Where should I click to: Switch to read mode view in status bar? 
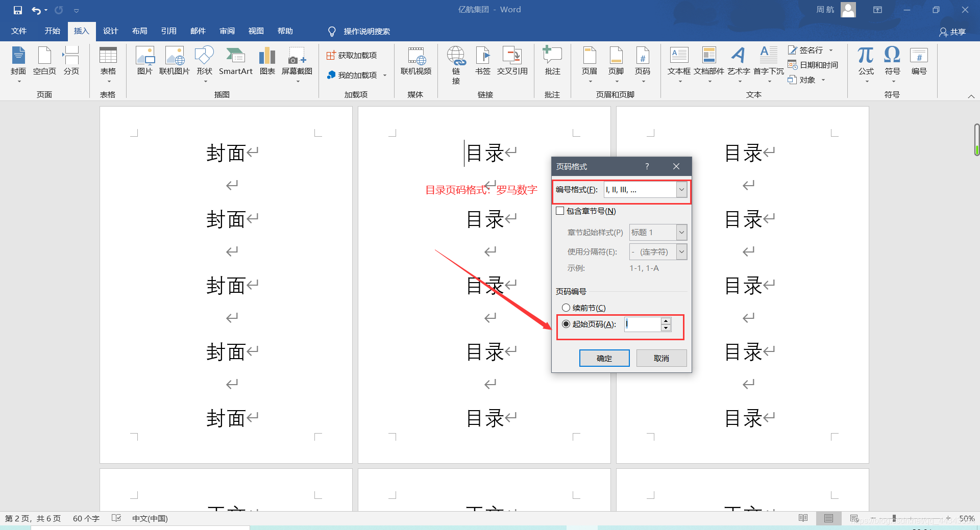coord(803,518)
